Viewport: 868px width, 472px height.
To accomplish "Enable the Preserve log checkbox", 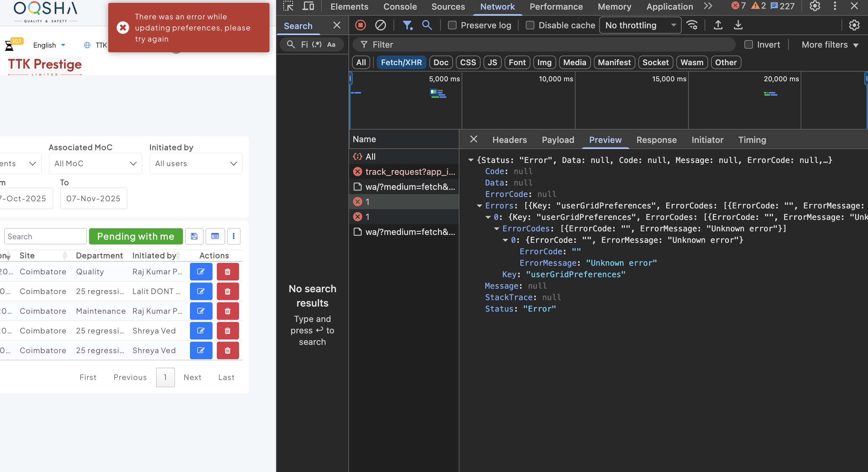I will 452,25.
